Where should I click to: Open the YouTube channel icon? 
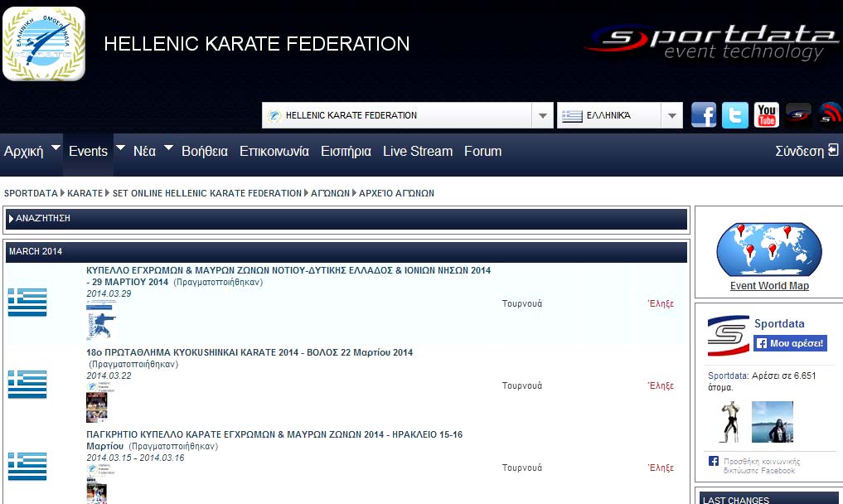767,115
